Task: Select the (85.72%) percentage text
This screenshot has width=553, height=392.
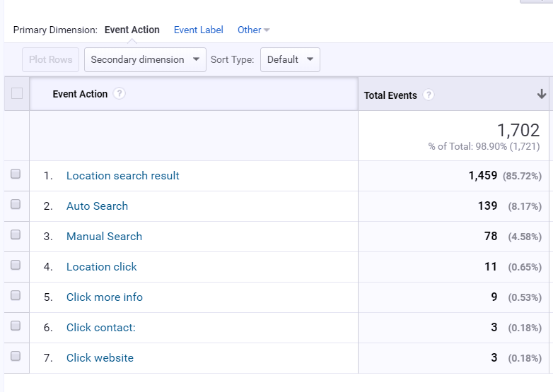Action: (x=522, y=176)
